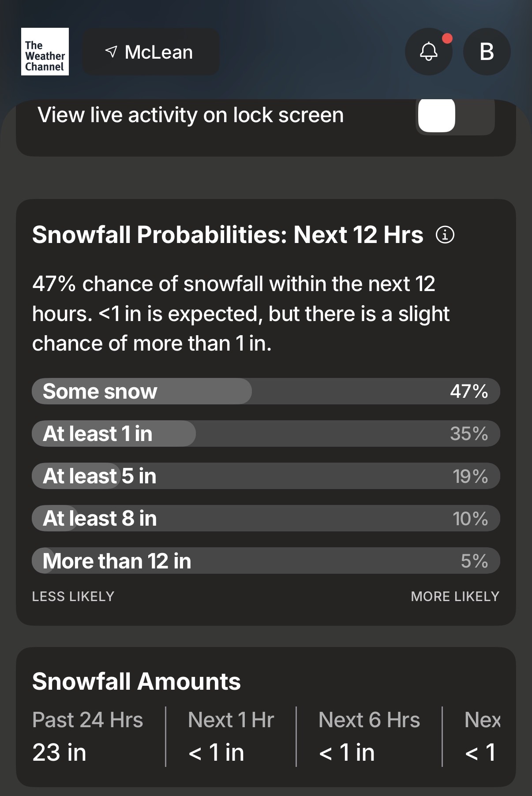Image resolution: width=532 pixels, height=796 pixels.
Task: Select the Next 6 Hrs snowfall column
Action: (x=369, y=736)
